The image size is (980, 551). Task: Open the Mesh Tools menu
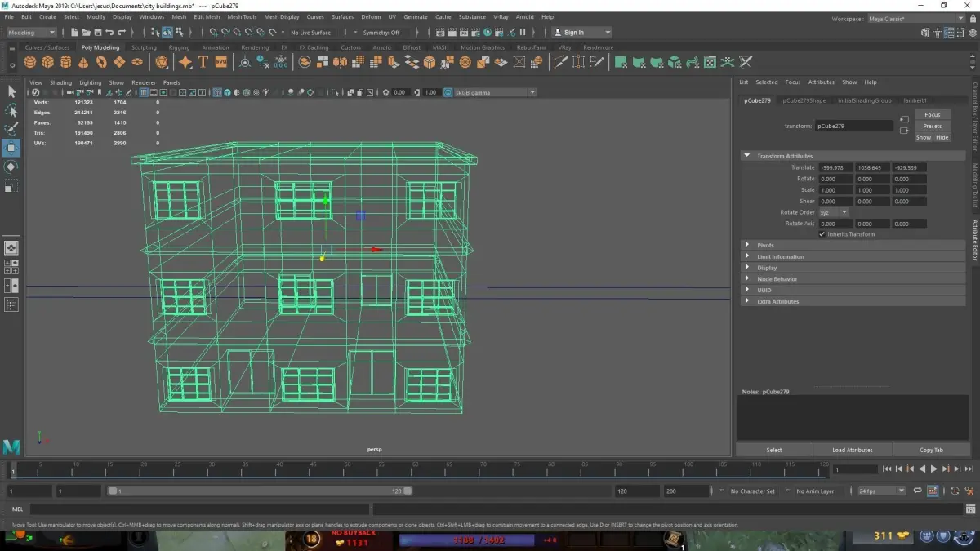coord(242,16)
